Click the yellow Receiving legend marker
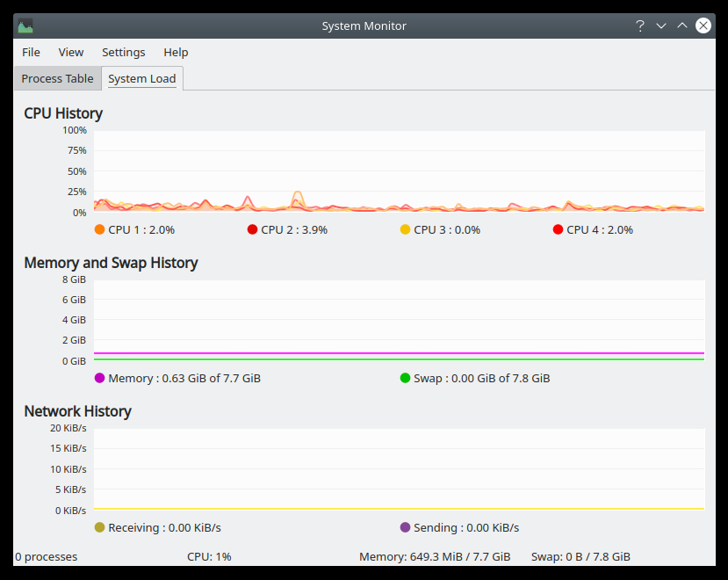The height and width of the screenshot is (580, 728). click(98, 527)
